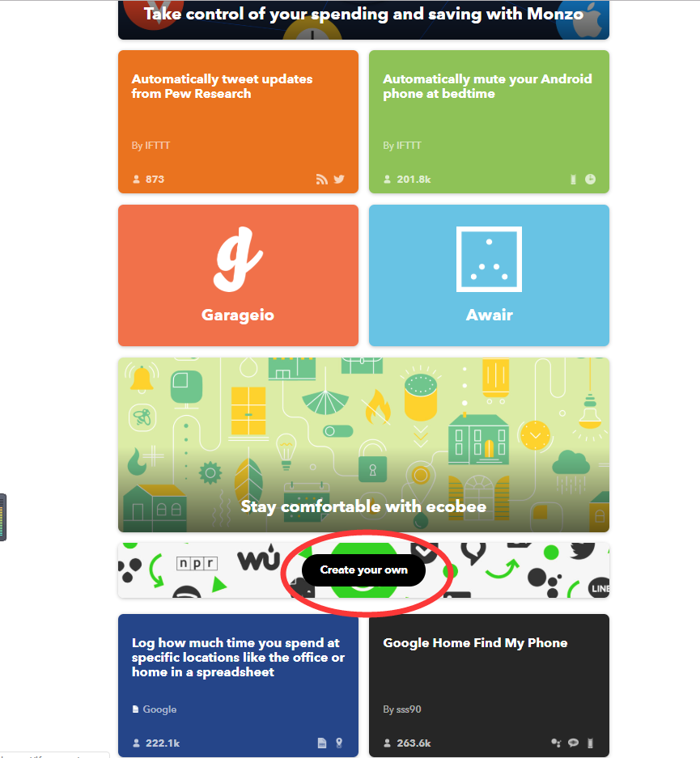The height and width of the screenshot is (758, 700).
Task: Click the LINE logo in the create banner
Action: click(599, 588)
